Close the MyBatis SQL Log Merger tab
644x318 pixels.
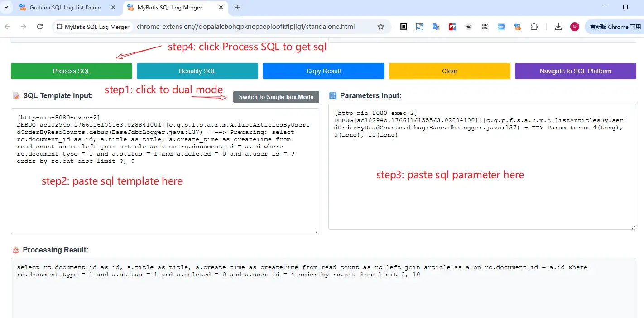pos(221,8)
